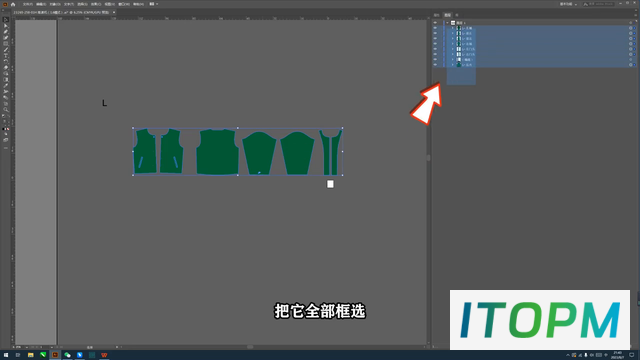Select the Selection tool in the toolbar
Screen dimensions: 640x360
[x=6, y=20]
